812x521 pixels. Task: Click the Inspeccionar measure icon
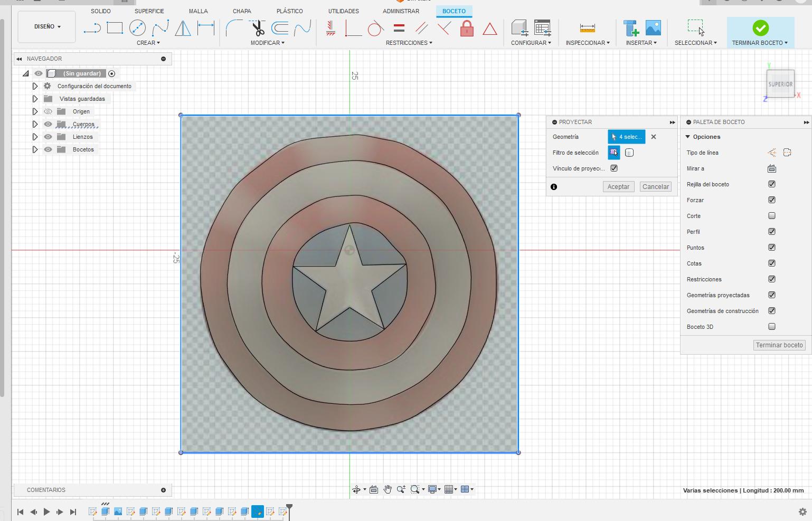pos(587,28)
